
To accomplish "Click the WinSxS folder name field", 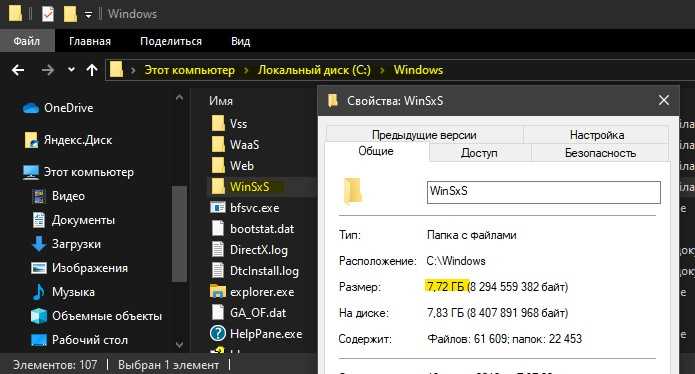I will coord(543,192).
